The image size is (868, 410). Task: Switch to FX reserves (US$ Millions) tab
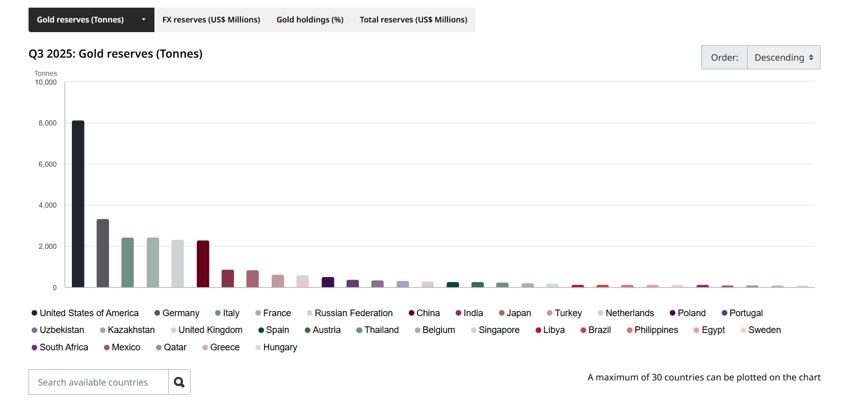click(x=211, y=20)
